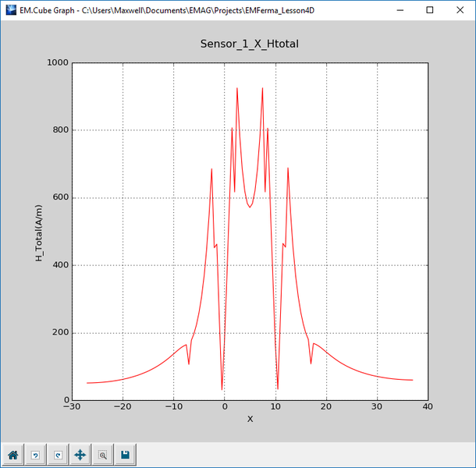Maximize the EM.Cube Graph window
Image resolution: width=476 pixels, height=468 pixels.
point(429,10)
